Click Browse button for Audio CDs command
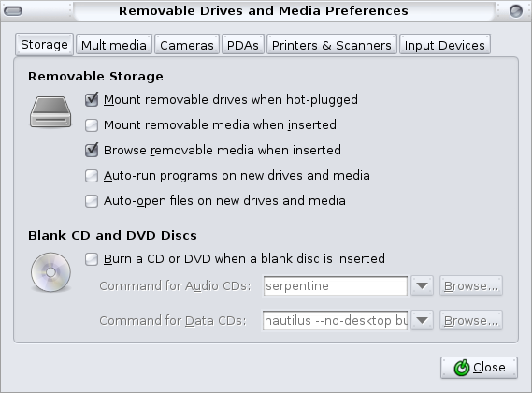 [x=471, y=285]
